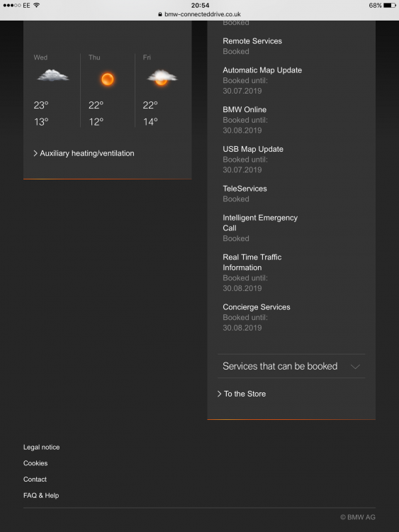Go to the Store link

245,394
